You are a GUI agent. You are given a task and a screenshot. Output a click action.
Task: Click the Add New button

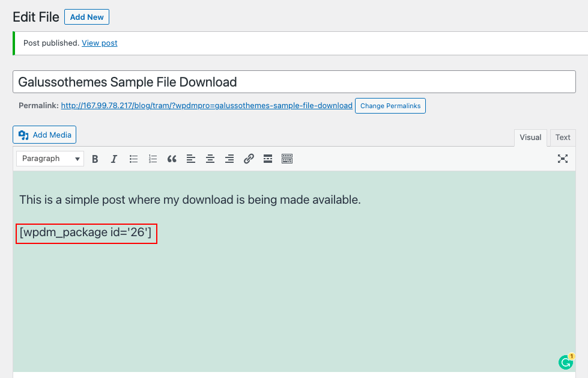click(x=86, y=17)
